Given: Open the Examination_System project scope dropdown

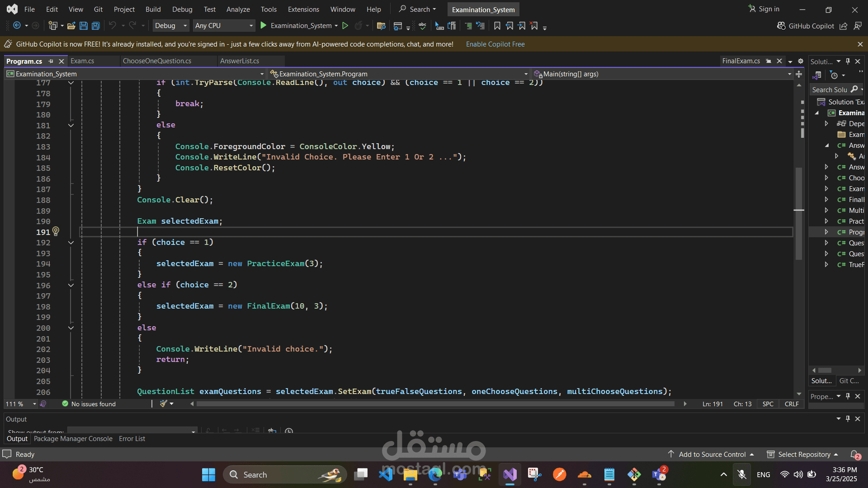Looking at the screenshot, I should 135,74.
